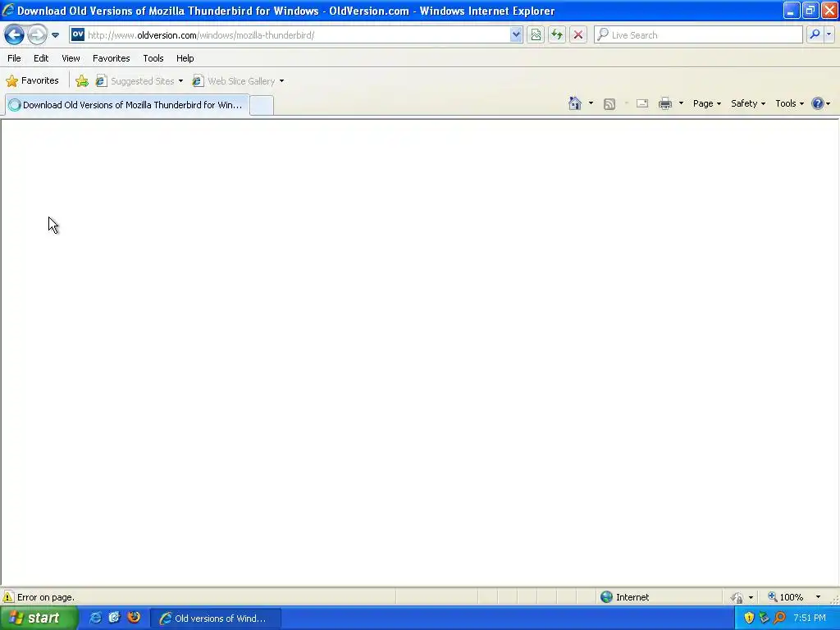Expand the address bar autocomplete dropdown
The width and height of the screenshot is (840, 630).
click(x=516, y=34)
